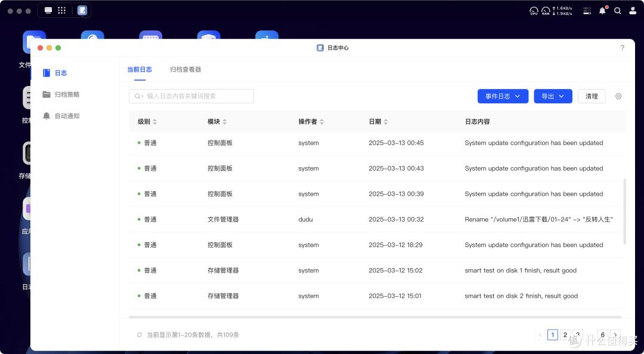Image resolution: width=644 pixels, height=354 pixels.
Task: Switch to the 当前日志 tab
Action: (140, 69)
